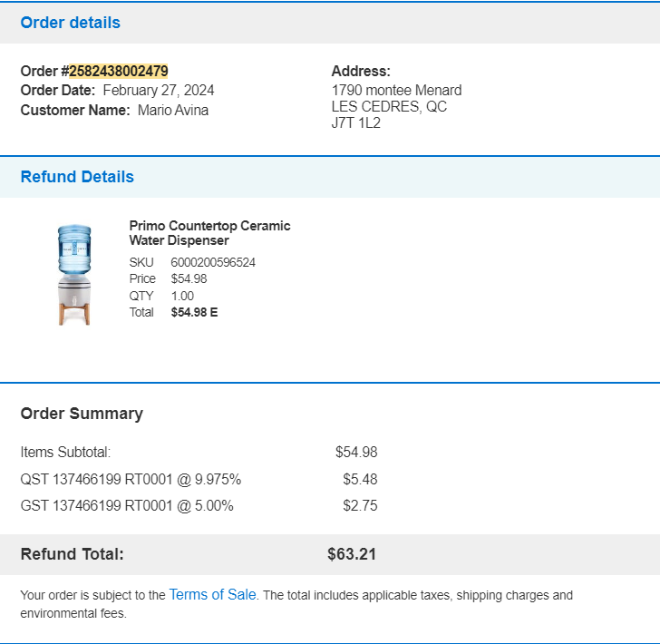
Task: Click customer name Mario Avina
Action: click(173, 110)
